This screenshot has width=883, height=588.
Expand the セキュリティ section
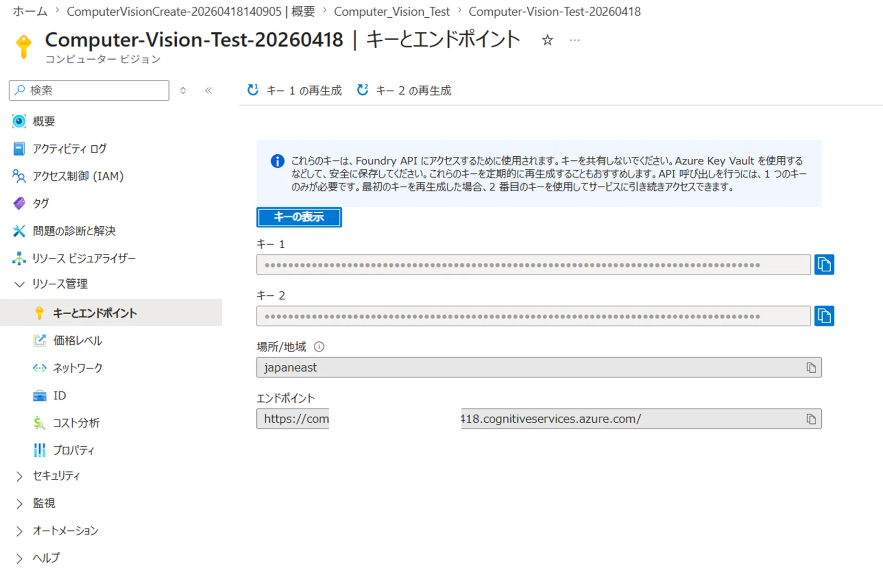coord(19,476)
